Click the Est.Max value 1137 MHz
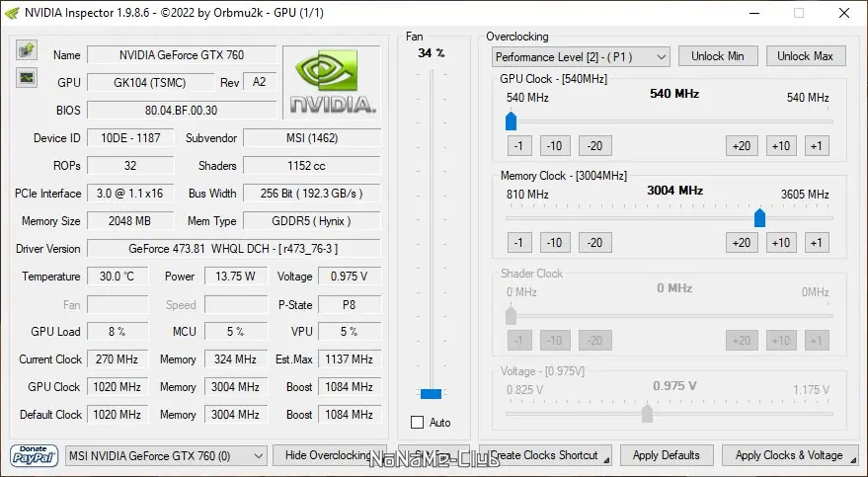Viewport: 868px width, 477px height. (x=350, y=359)
